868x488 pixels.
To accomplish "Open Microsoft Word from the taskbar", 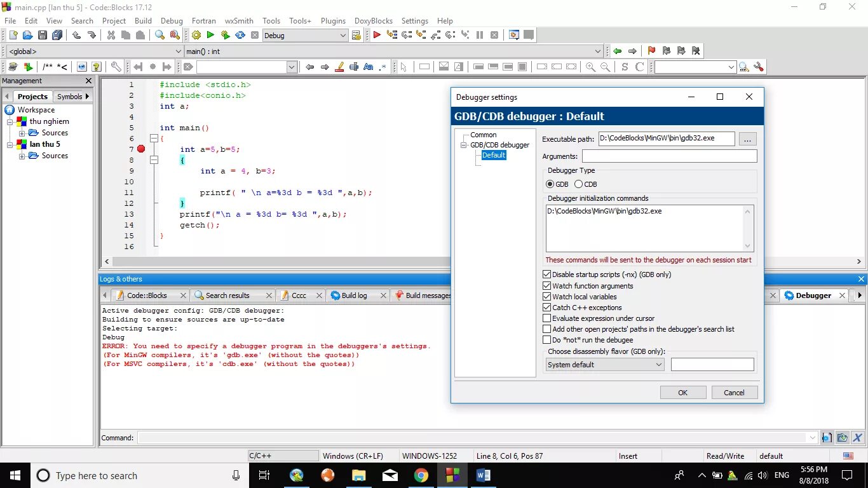I will [483, 475].
